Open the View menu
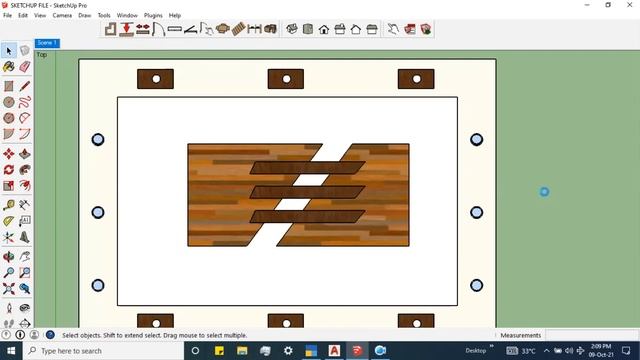 coord(40,15)
